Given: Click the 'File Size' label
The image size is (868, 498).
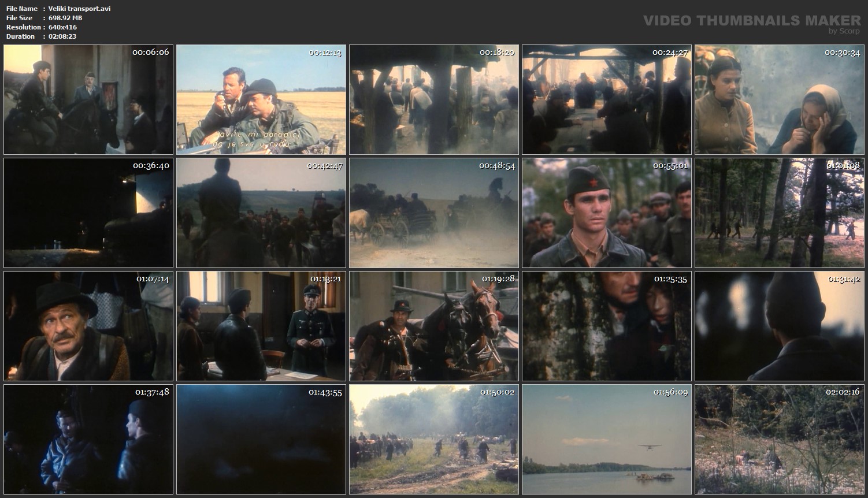Looking at the screenshot, I should coord(20,18).
